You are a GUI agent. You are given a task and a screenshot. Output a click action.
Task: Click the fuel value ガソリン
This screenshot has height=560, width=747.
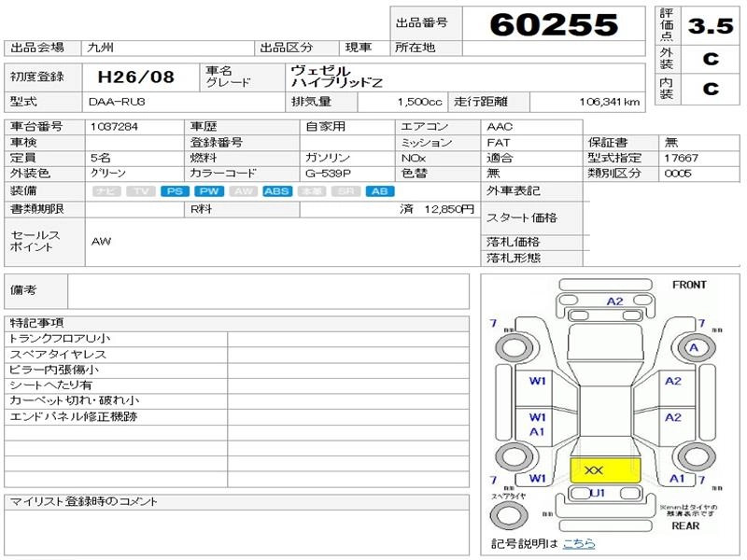tap(328, 158)
